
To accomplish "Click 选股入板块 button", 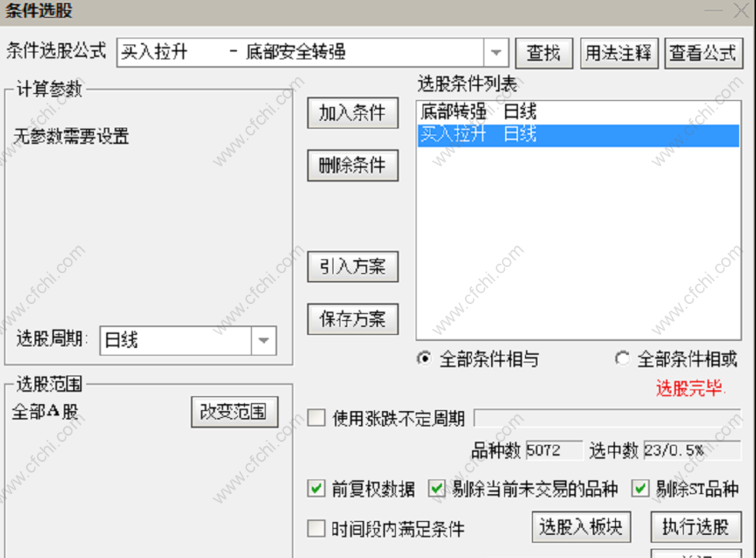I will click(581, 526).
